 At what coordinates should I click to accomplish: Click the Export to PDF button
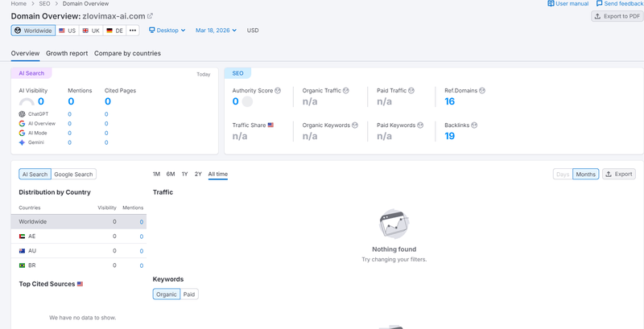[617, 16]
